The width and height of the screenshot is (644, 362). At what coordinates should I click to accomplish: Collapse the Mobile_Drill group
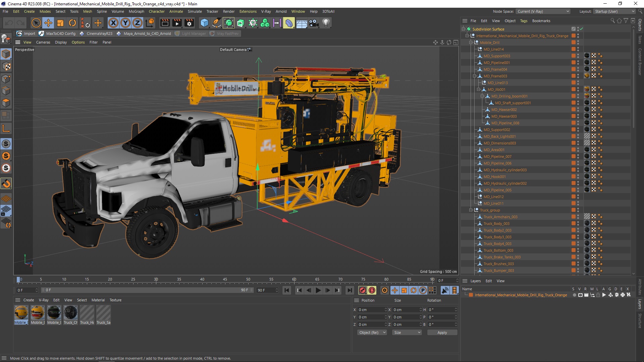pos(471,43)
